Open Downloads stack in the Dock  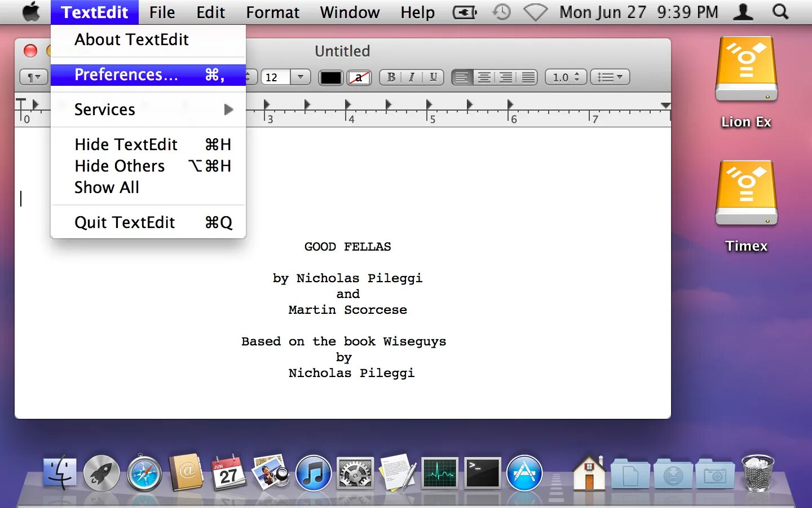(x=673, y=474)
